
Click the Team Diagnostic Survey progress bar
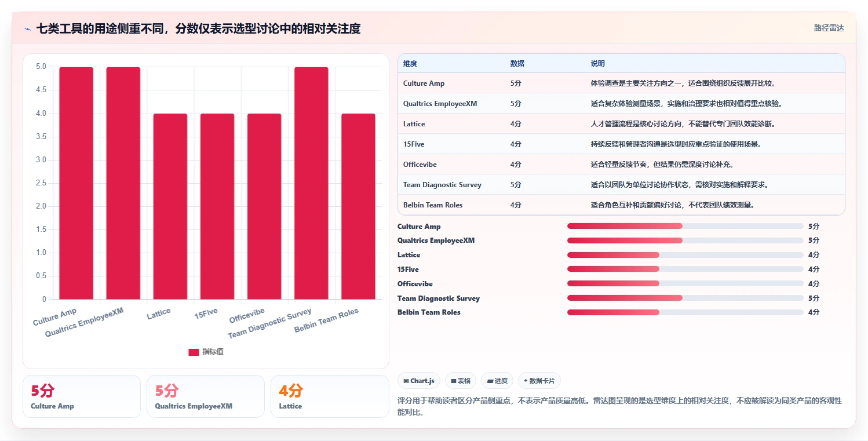(x=685, y=298)
